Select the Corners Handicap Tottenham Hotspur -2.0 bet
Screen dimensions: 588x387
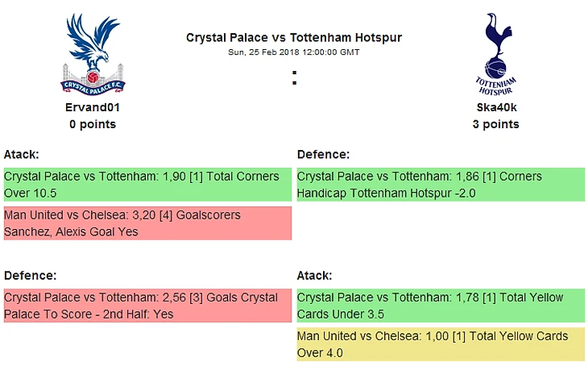441,185
